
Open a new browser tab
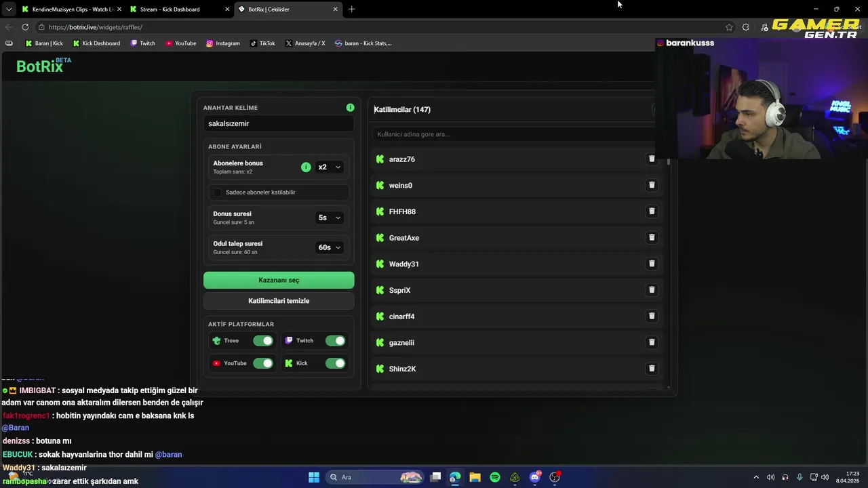(351, 9)
